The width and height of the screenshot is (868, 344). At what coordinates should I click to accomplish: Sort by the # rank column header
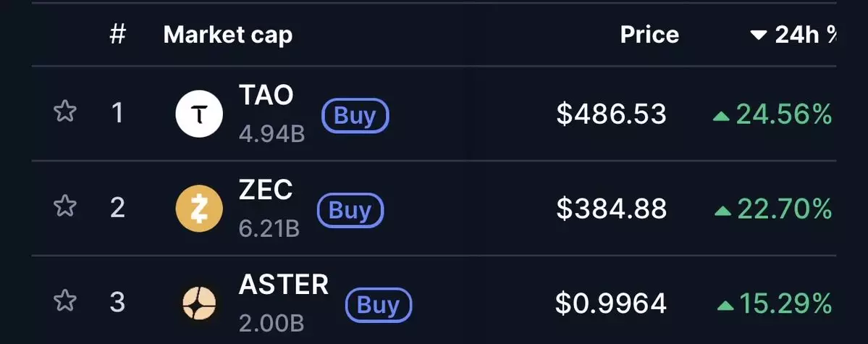pos(118,35)
